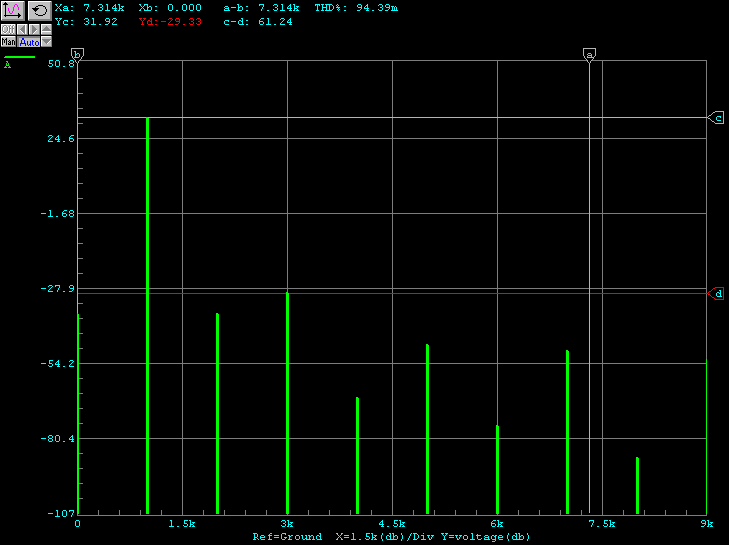729x545 pixels.
Task: Click the green trace A legend line
Action: pyautogui.click(x=19, y=57)
